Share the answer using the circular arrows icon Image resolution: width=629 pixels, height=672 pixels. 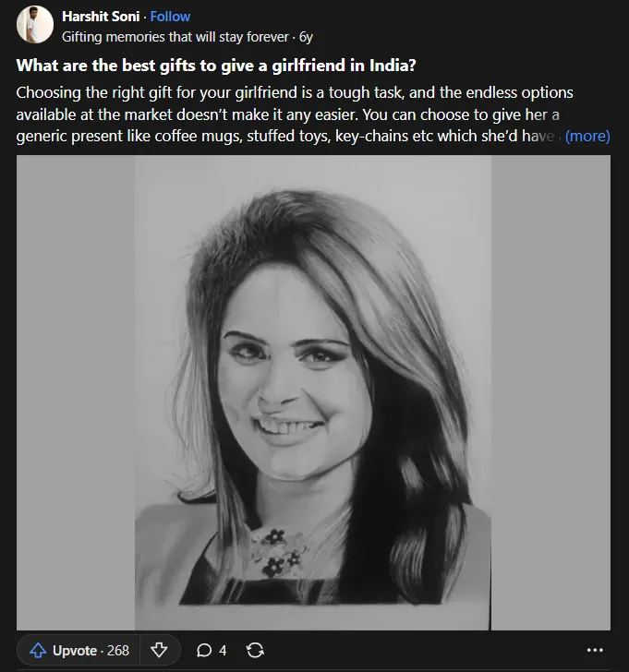click(255, 650)
